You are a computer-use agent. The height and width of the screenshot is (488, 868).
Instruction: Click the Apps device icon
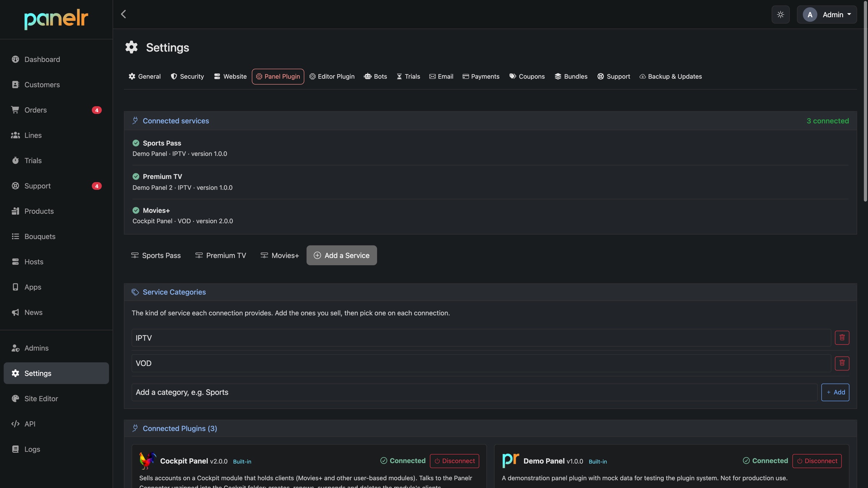click(x=15, y=287)
